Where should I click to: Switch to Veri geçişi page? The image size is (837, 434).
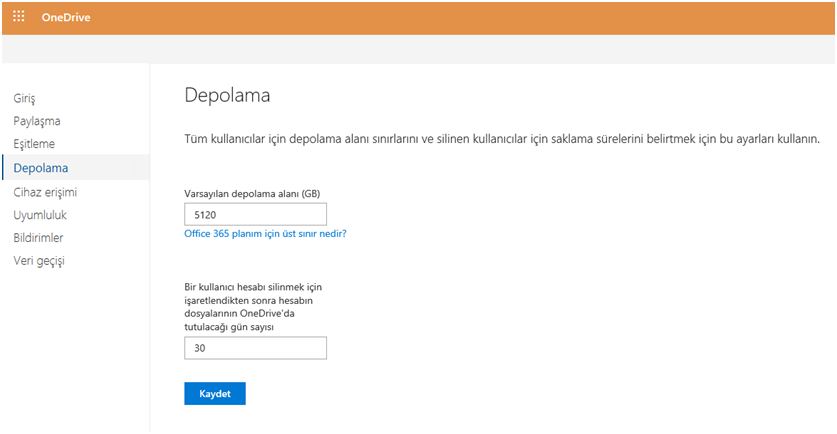point(40,261)
